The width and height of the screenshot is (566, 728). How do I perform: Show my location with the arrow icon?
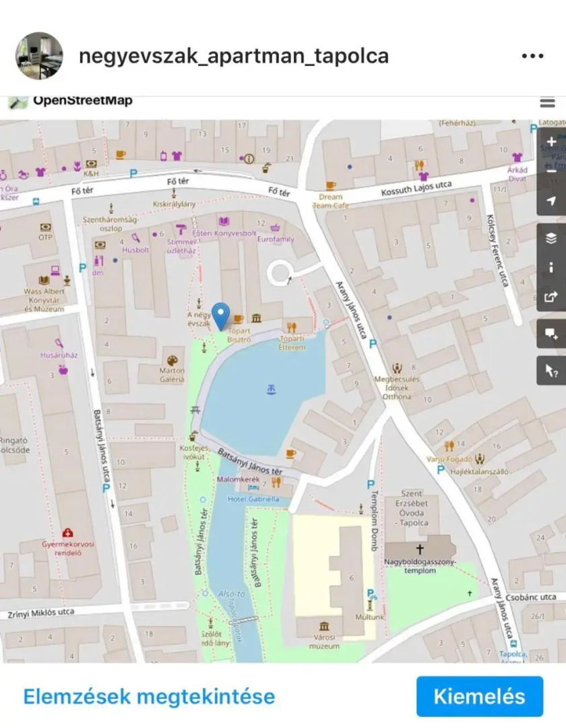tap(552, 202)
